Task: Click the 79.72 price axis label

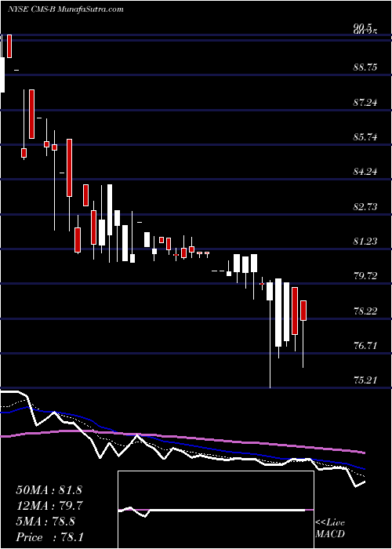Action: click(365, 276)
